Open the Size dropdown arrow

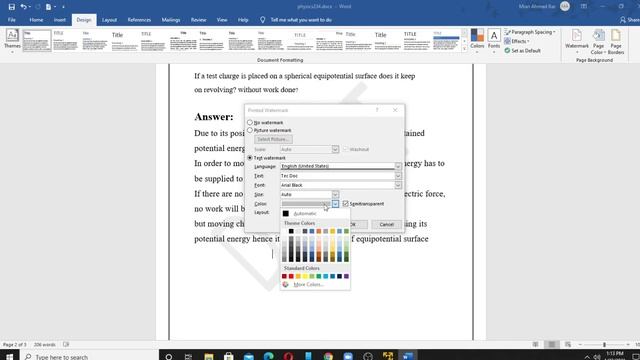point(335,195)
